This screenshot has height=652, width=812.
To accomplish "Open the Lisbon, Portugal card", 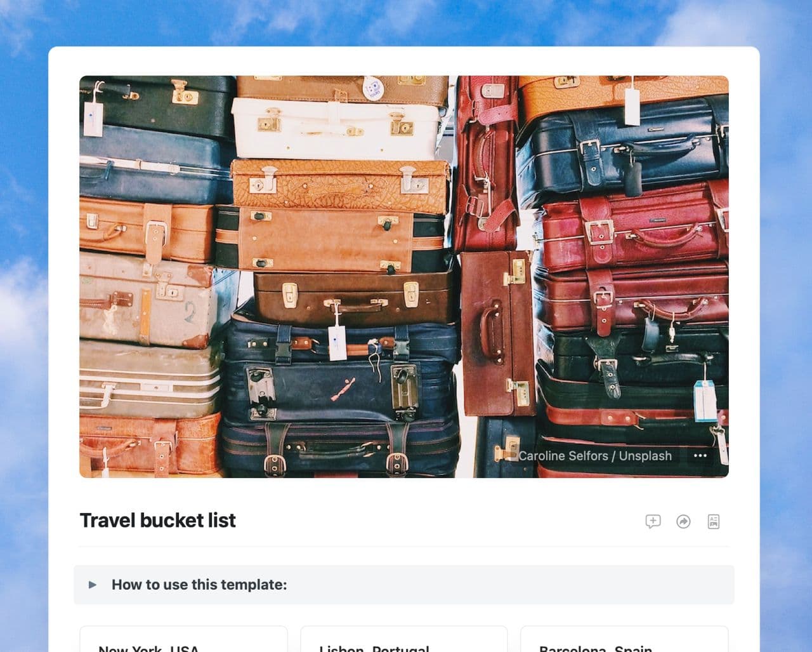I will pos(403,639).
